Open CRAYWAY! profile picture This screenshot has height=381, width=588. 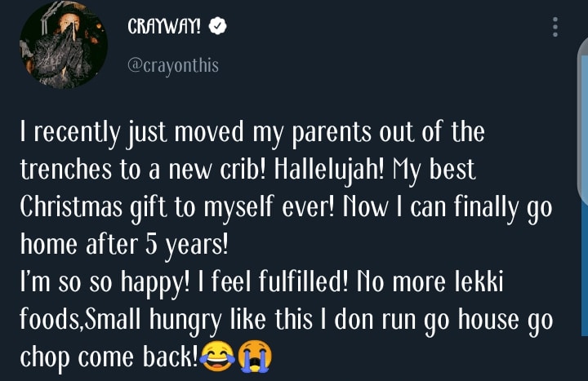pos(65,51)
